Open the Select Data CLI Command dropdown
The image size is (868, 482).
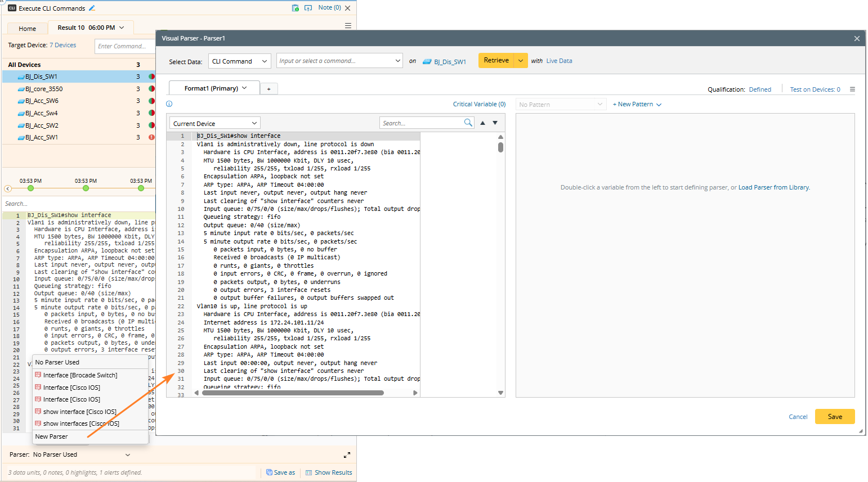[240, 61]
